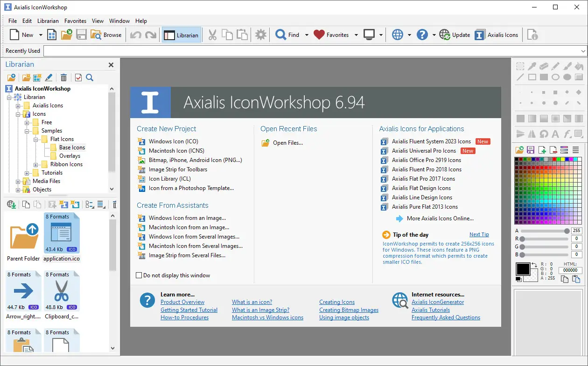Viewport: 588px width, 366px height.
Task: Open the Recently Used combo box dropdown
Action: click(583, 51)
